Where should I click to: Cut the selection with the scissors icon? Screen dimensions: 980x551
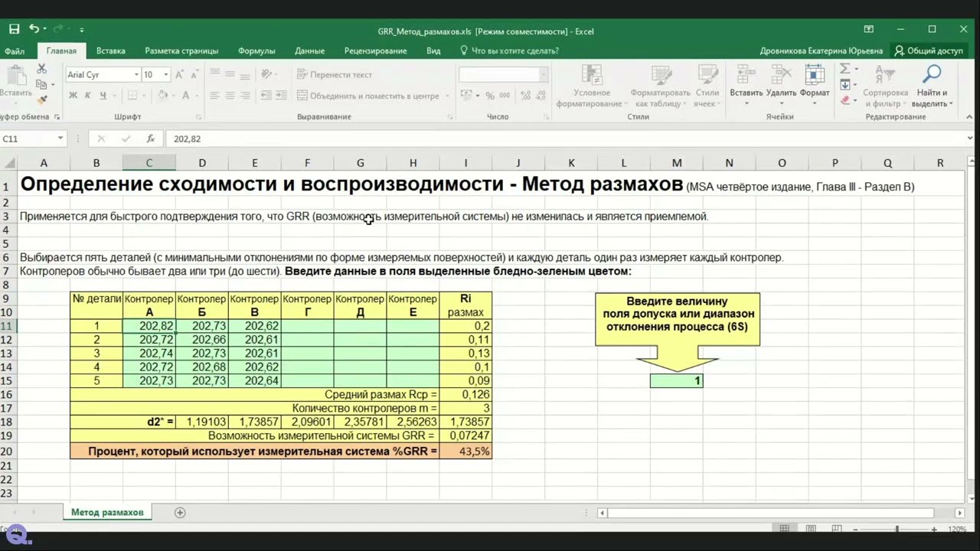41,70
